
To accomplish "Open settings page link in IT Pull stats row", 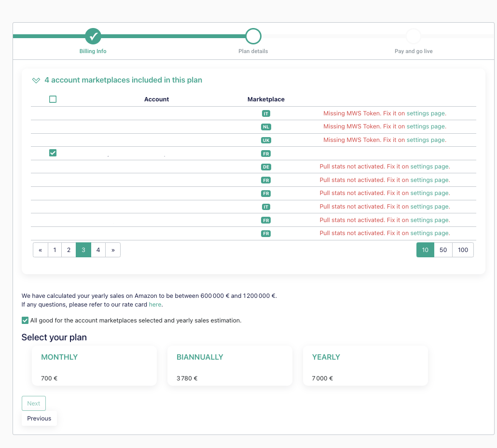I will click(429, 207).
